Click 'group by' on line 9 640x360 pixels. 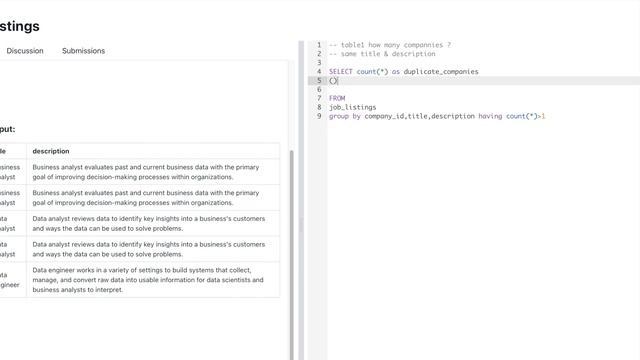pos(345,116)
